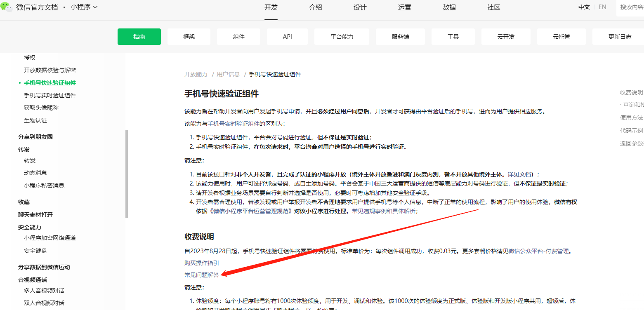Image resolution: width=644 pixels, height=310 pixels.
Task: Open 手机号实时验证组件 sidebar item
Action: coord(50,95)
